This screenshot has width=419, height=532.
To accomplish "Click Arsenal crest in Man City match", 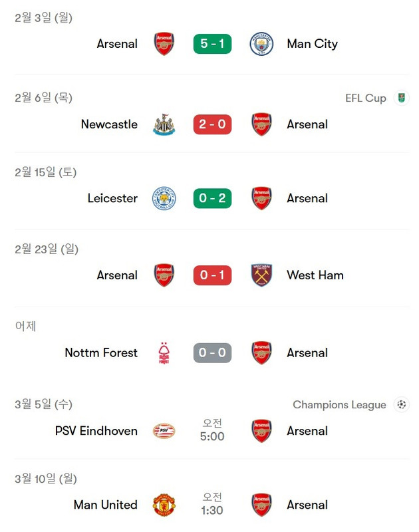I will [x=164, y=44].
